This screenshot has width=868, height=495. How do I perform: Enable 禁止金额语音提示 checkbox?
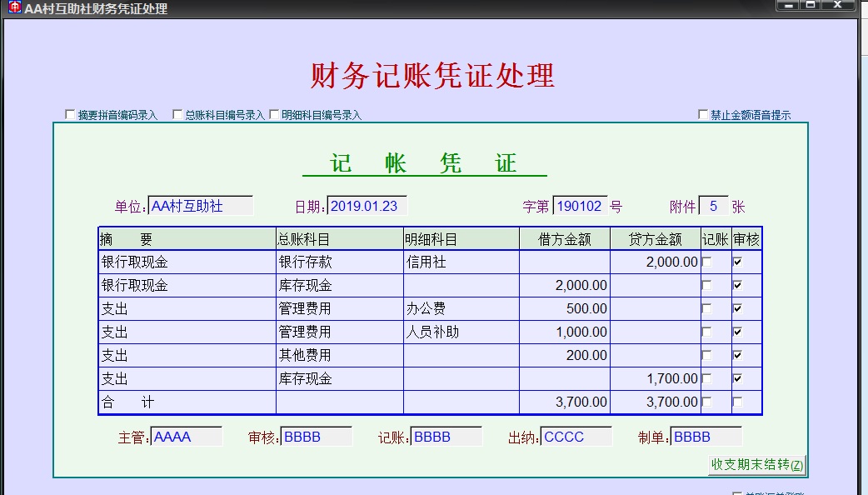point(703,115)
